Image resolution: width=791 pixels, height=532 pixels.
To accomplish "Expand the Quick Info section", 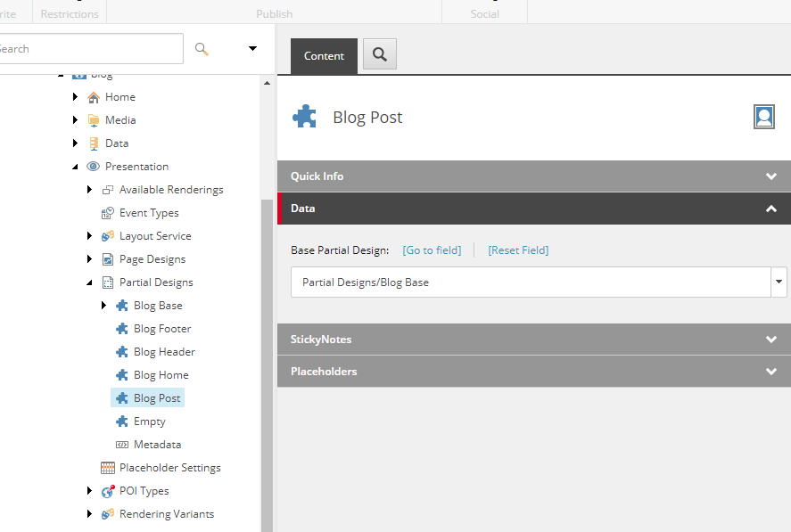I will [534, 176].
